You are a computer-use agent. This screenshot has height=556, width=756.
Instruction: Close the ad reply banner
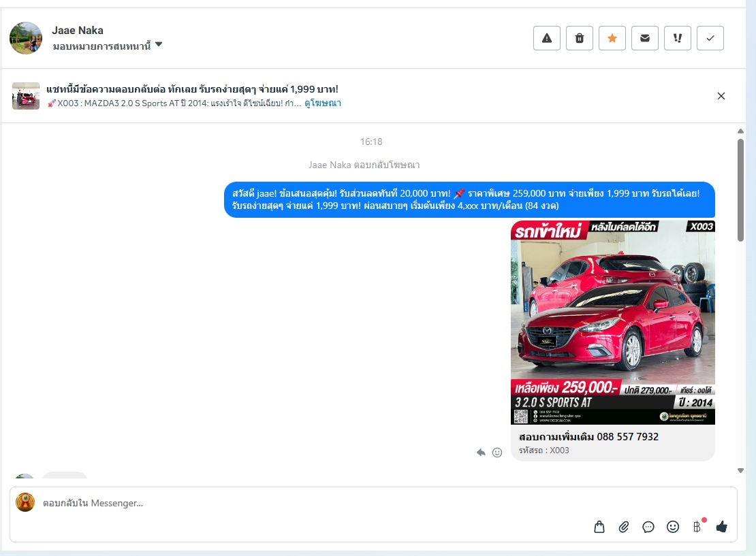coord(721,96)
